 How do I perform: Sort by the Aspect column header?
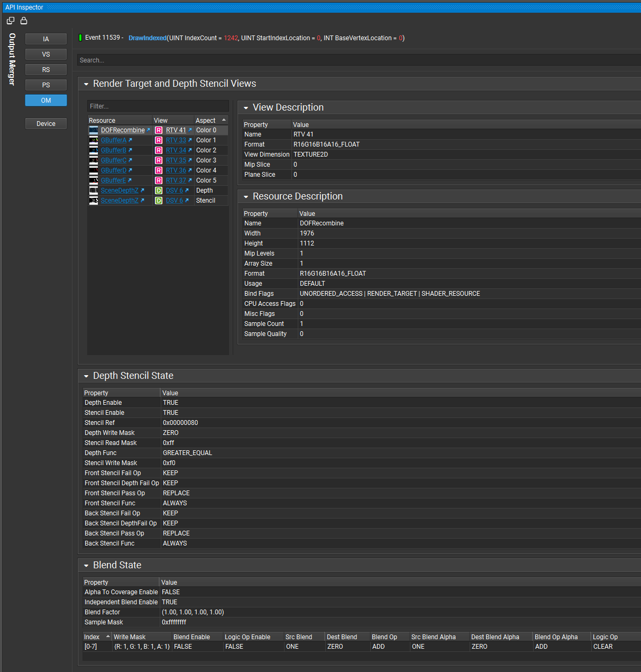[206, 120]
